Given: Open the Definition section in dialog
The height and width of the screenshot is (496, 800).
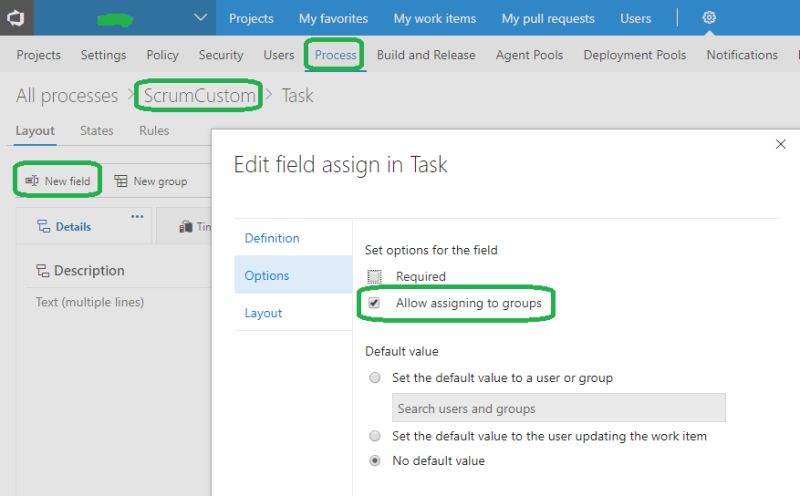Looking at the screenshot, I should 293,238.
